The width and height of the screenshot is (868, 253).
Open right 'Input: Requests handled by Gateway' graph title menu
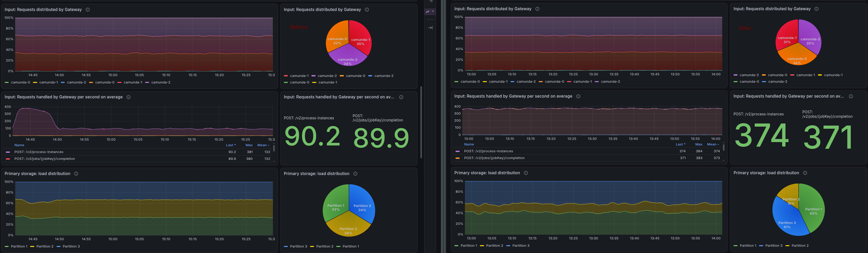coord(513,97)
